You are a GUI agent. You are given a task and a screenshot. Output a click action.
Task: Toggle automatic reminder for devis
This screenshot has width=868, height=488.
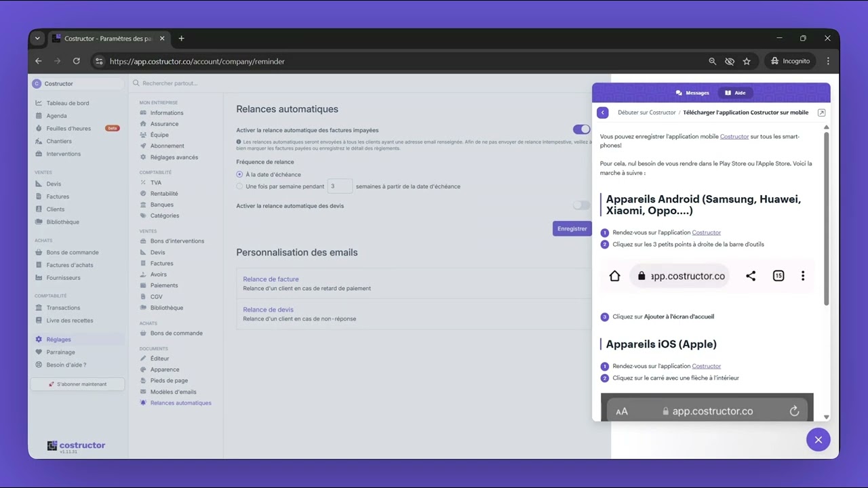(x=581, y=205)
